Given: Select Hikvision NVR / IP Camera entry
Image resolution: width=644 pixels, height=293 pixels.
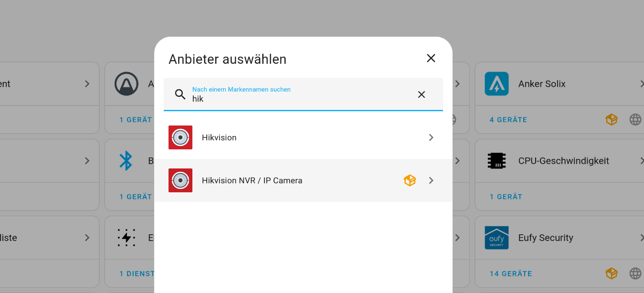Looking at the screenshot, I should 252,180.
